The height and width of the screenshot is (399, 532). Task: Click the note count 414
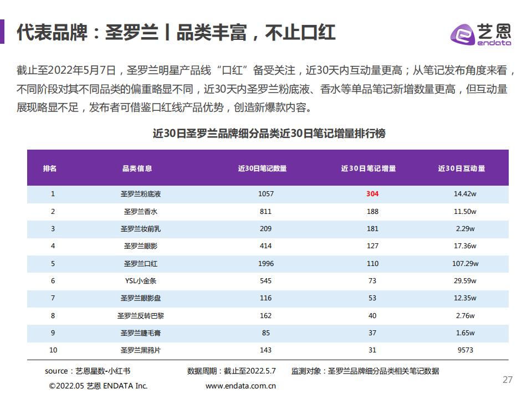click(x=265, y=246)
